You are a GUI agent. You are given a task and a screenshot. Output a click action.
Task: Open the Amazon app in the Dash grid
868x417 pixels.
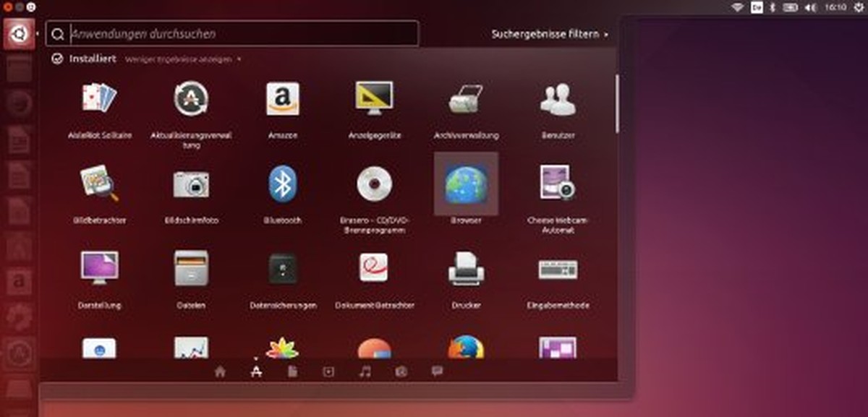pos(282,98)
